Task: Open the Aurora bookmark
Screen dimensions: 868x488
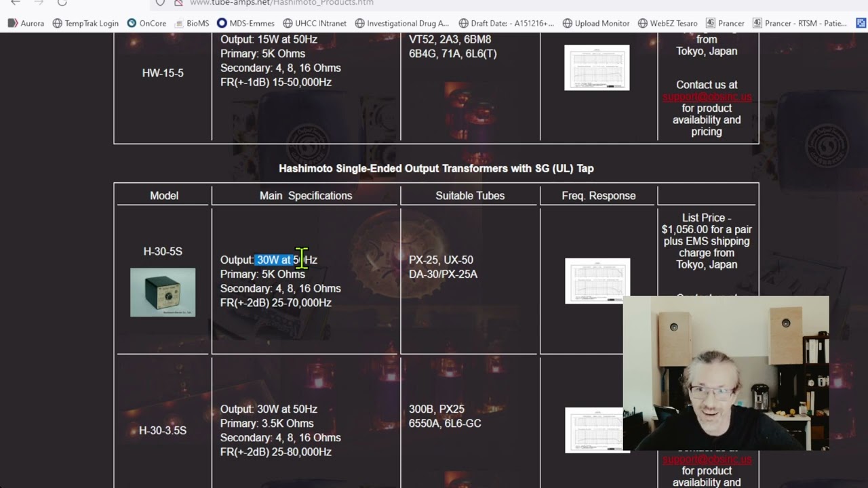Action: click(26, 23)
